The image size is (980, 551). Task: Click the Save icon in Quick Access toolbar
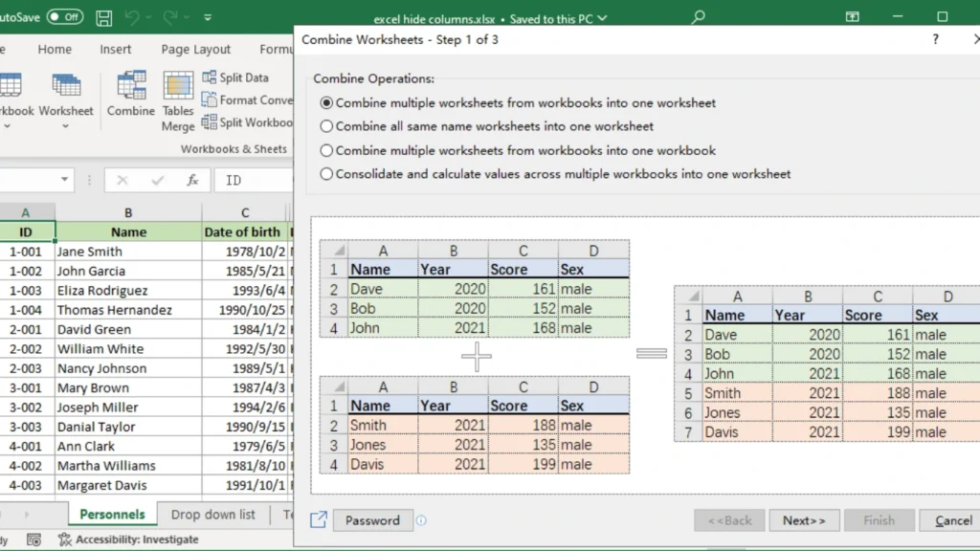[105, 16]
